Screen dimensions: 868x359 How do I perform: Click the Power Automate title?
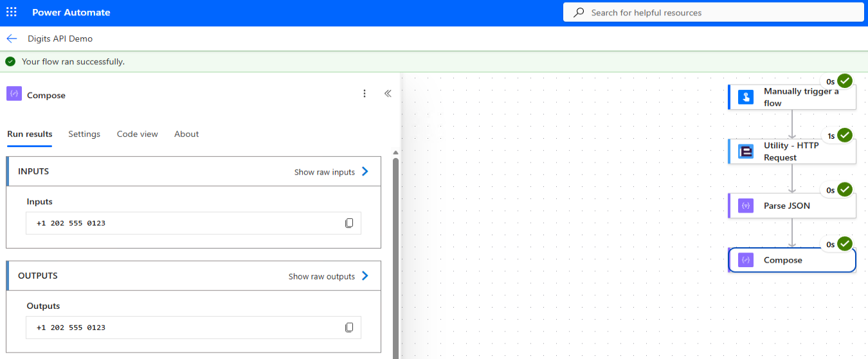(x=71, y=12)
